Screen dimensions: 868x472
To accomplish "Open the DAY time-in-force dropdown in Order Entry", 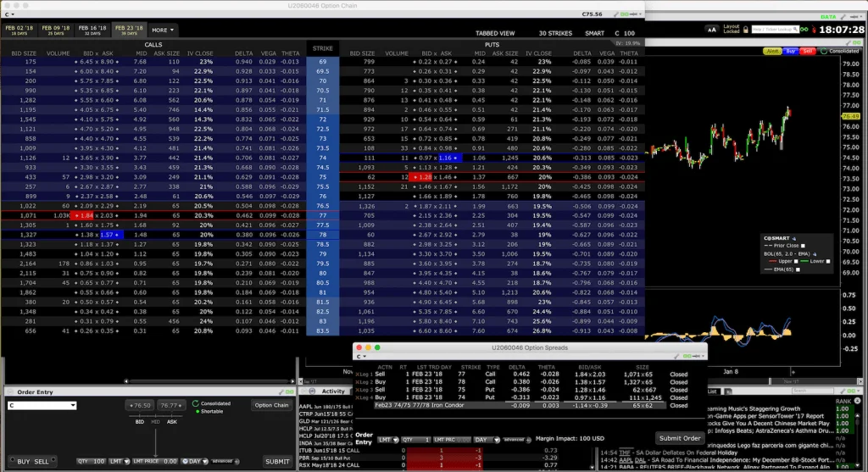I will coord(195,462).
